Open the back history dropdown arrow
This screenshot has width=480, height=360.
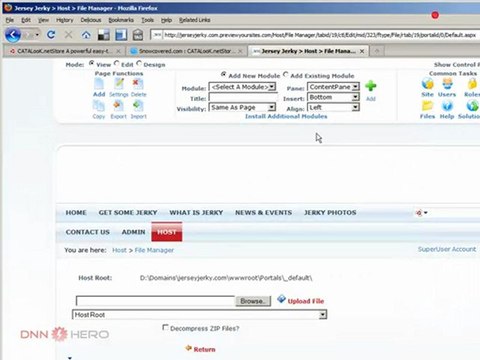37,35
